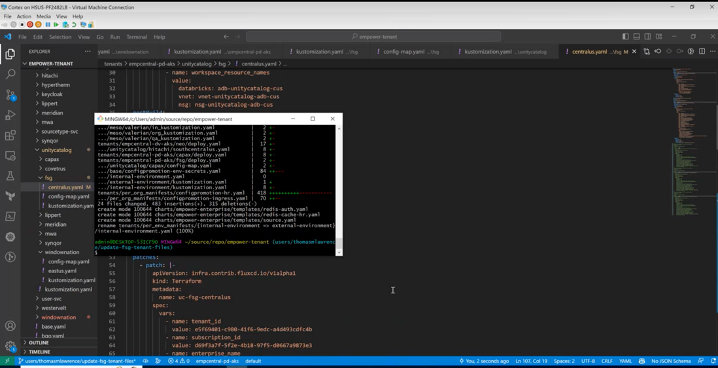This screenshot has width=718, height=368.
Task: Open editor more actions ellipsis
Action: tap(713, 51)
